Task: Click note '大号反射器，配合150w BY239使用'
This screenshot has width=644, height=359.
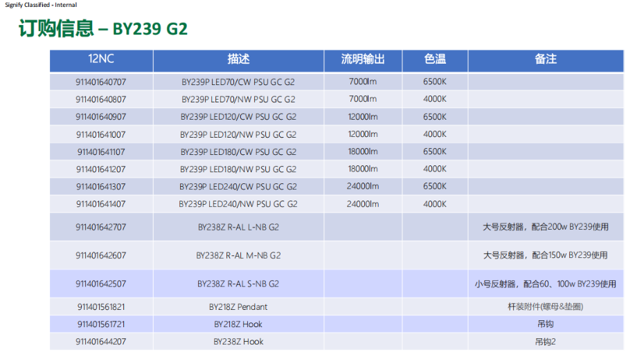Action: coord(546,255)
